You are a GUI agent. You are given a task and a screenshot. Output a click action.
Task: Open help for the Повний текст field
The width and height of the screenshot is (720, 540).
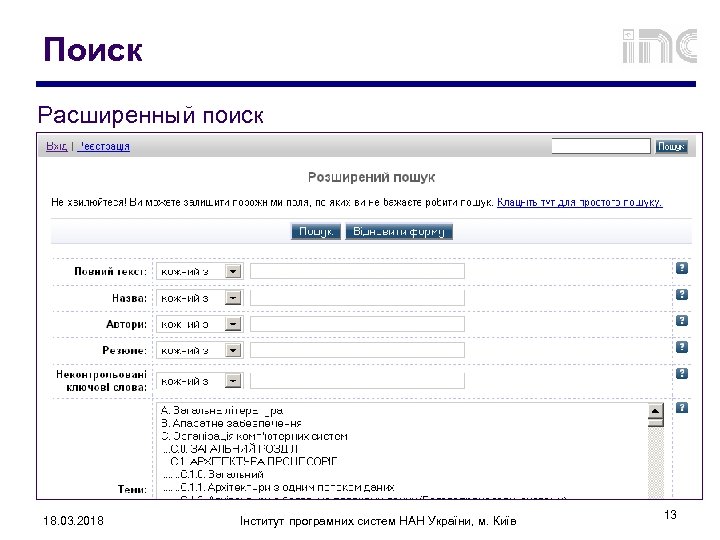coord(682,268)
